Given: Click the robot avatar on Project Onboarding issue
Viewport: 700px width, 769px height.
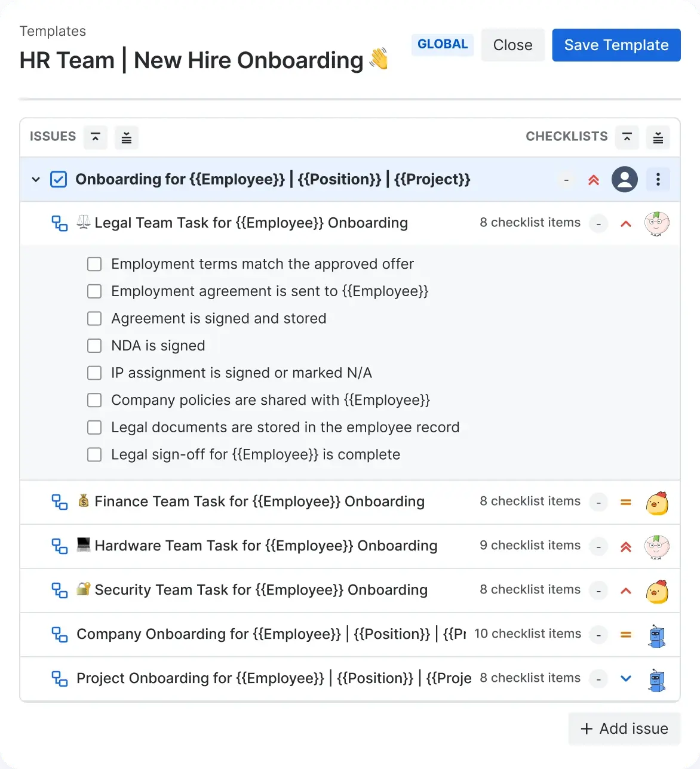Looking at the screenshot, I should click(657, 680).
